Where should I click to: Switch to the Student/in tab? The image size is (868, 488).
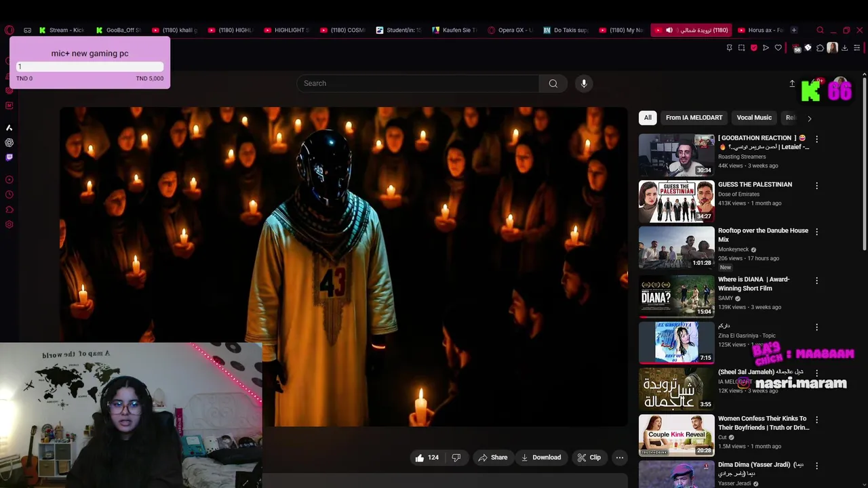pyautogui.click(x=399, y=30)
